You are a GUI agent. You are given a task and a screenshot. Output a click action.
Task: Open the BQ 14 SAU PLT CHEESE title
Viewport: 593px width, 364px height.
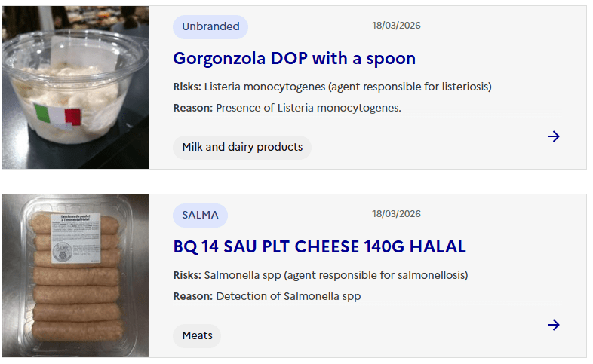click(x=319, y=246)
